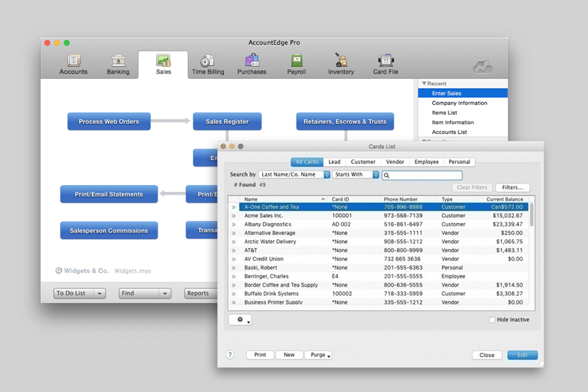
Task: Open the Sales Register button
Action: point(227,121)
